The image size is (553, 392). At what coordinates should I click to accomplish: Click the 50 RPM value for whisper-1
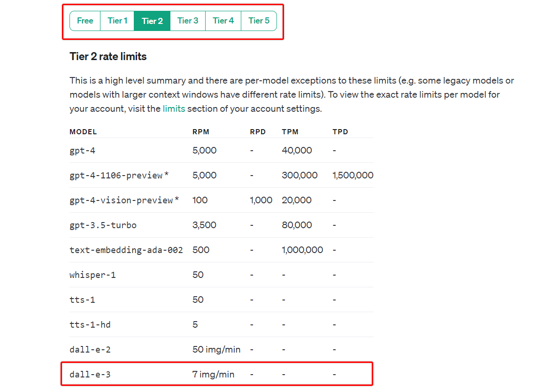pyautogui.click(x=198, y=275)
